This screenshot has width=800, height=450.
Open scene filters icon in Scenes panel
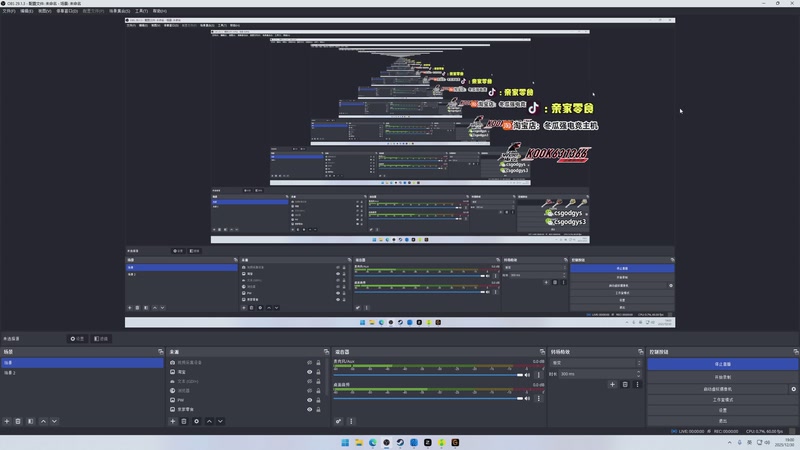click(31, 421)
